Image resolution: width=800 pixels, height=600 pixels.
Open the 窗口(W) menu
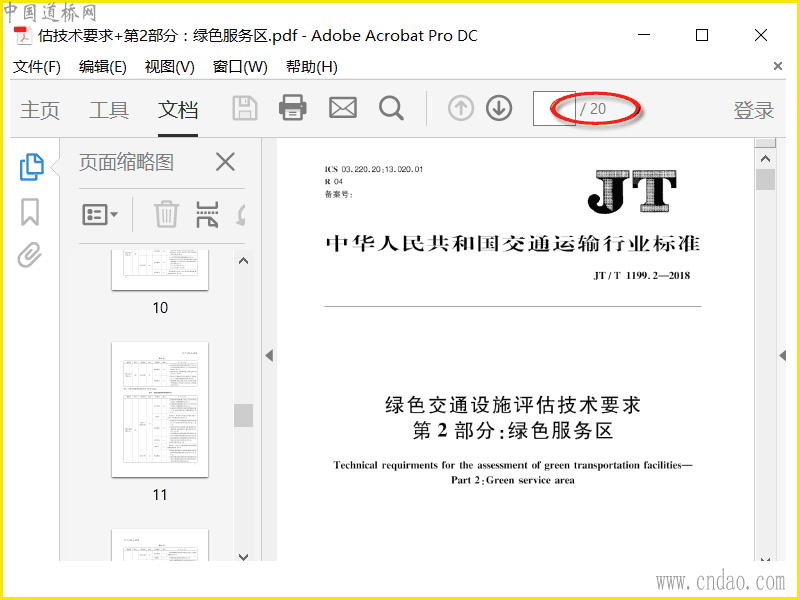tap(240, 67)
